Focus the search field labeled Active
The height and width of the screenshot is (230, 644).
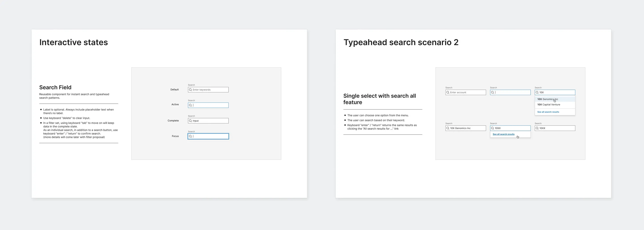point(208,105)
